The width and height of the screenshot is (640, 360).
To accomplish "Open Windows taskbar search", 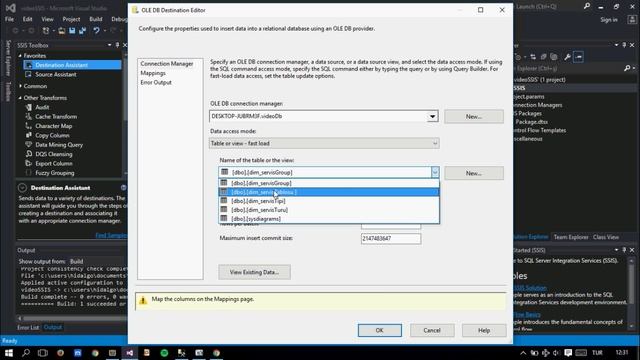I will pyautogui.click(x=26, y=353).
